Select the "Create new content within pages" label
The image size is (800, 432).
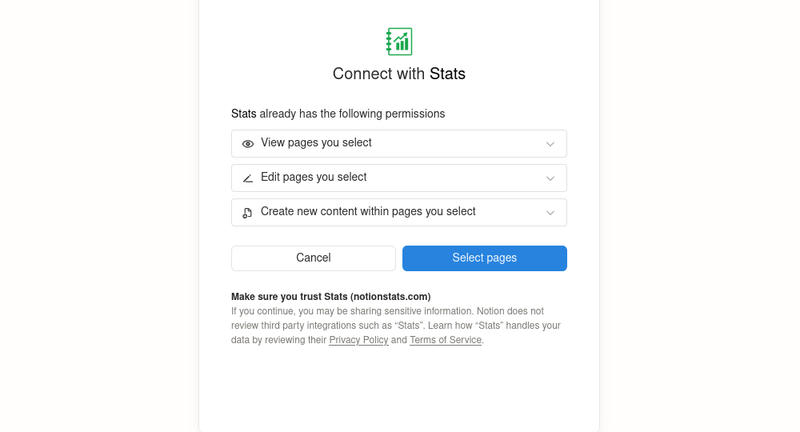point(368,211)
